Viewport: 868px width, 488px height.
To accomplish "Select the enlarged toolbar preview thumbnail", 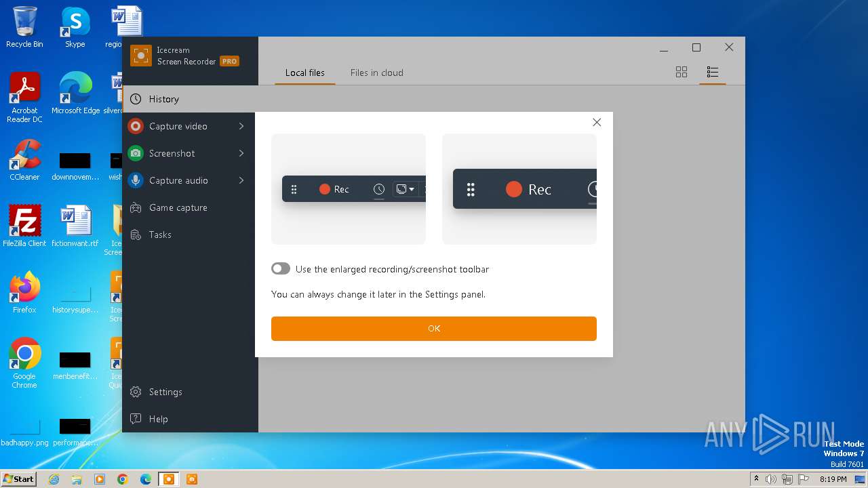I will 519,189.
